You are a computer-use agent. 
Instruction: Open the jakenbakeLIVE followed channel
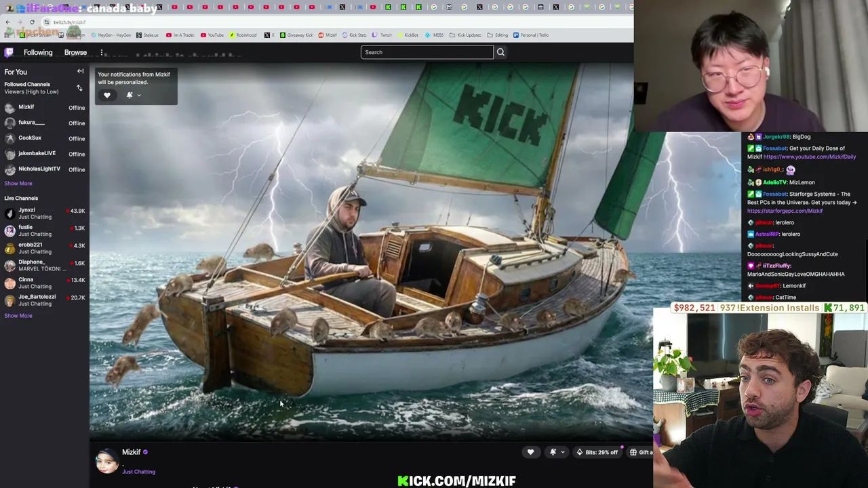coord(44,154)
